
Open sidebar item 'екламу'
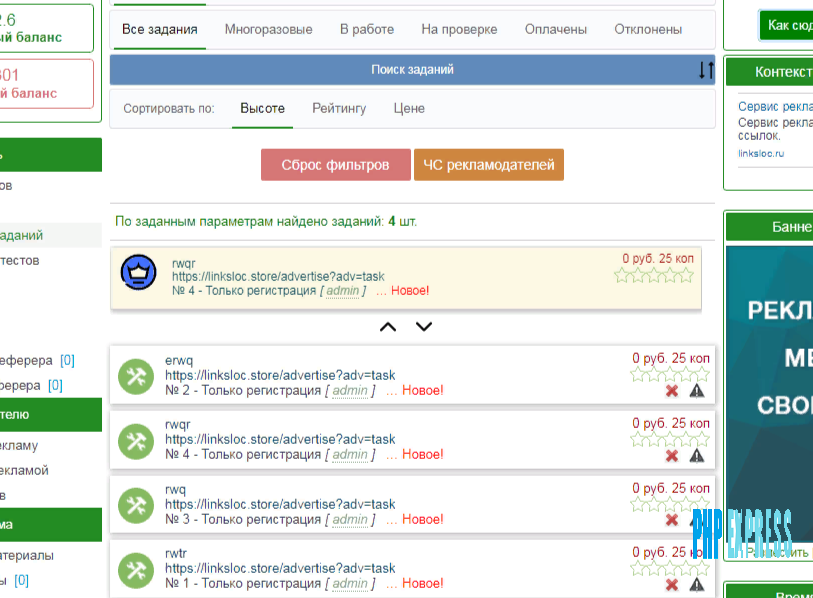click(x=19, y=446)
